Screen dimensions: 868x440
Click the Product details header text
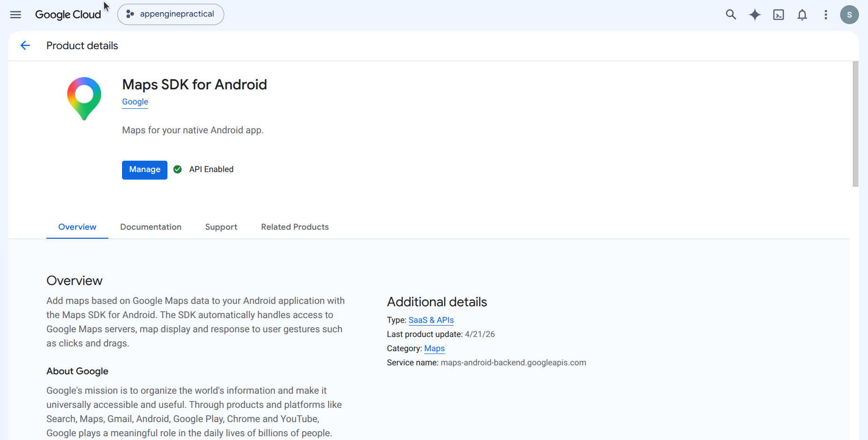82,46
